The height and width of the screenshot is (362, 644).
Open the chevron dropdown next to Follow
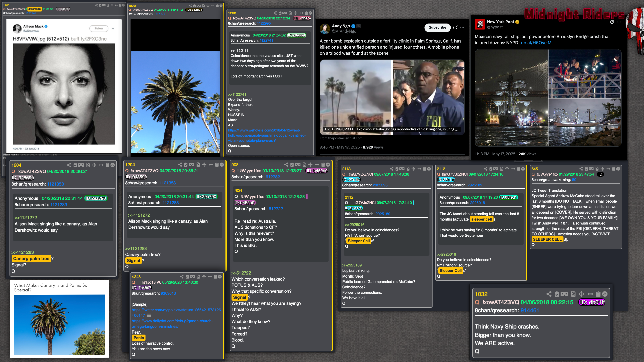coord(113,28)
